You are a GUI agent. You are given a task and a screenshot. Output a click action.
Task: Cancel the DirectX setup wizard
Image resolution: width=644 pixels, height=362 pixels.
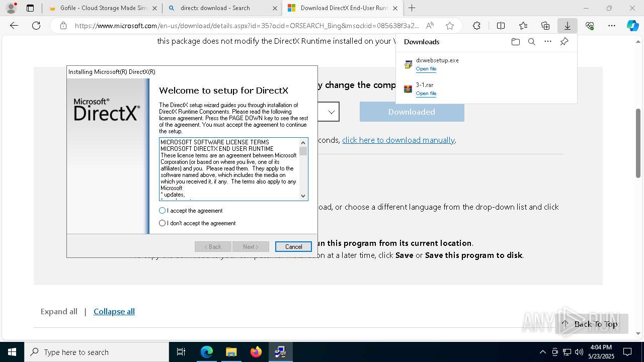(293, 247)
